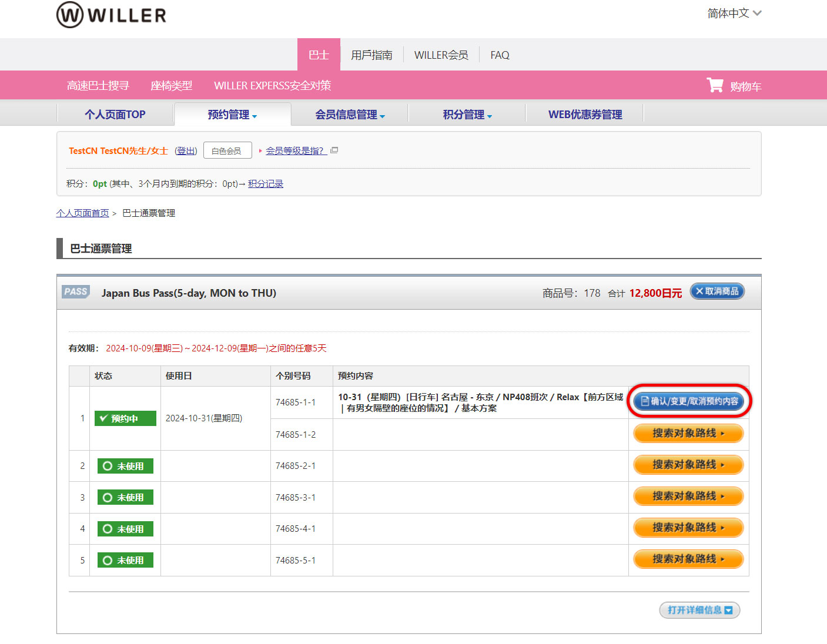Click the 个别号码 column header
827x644 pixels.
[293, 375]
